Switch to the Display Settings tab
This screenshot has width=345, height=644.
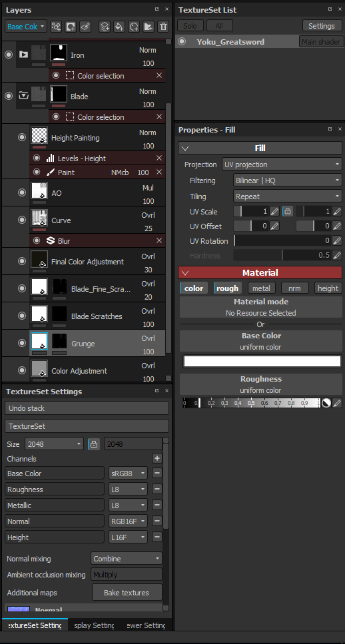click(x=94, y=625)
